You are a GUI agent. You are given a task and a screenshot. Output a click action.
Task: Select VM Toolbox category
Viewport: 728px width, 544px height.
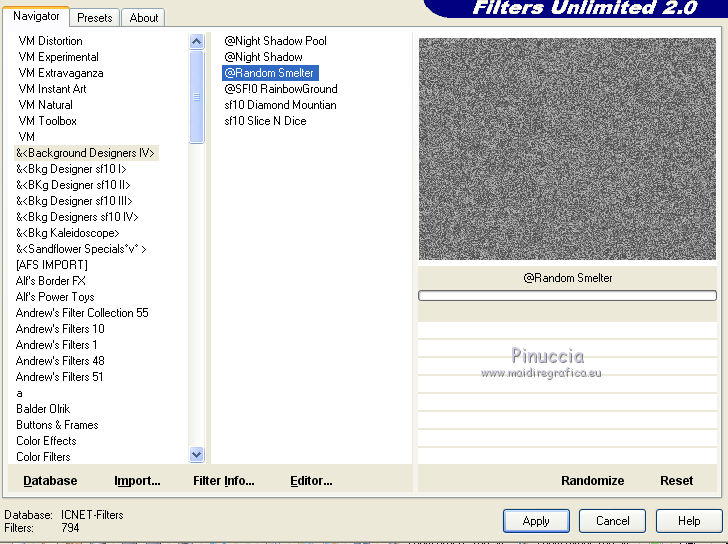point(47,121)
